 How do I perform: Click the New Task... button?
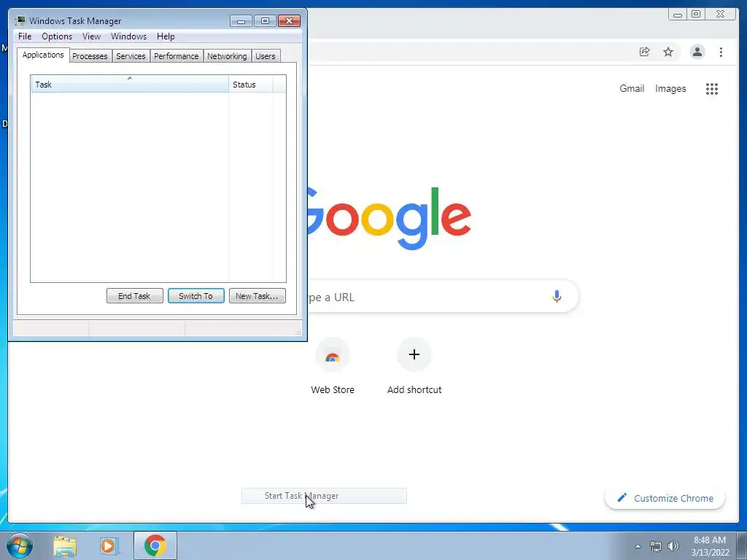click(x=258, y=296)
